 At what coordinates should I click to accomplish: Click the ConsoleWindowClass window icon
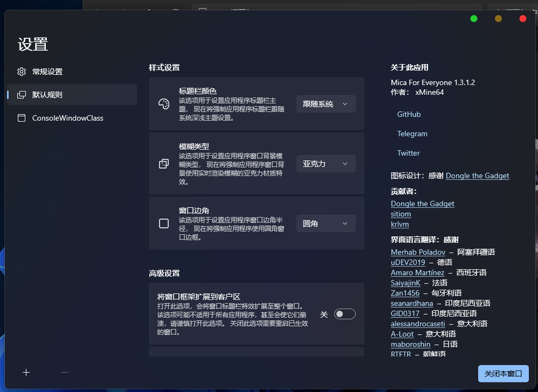(x=22, y=118)
